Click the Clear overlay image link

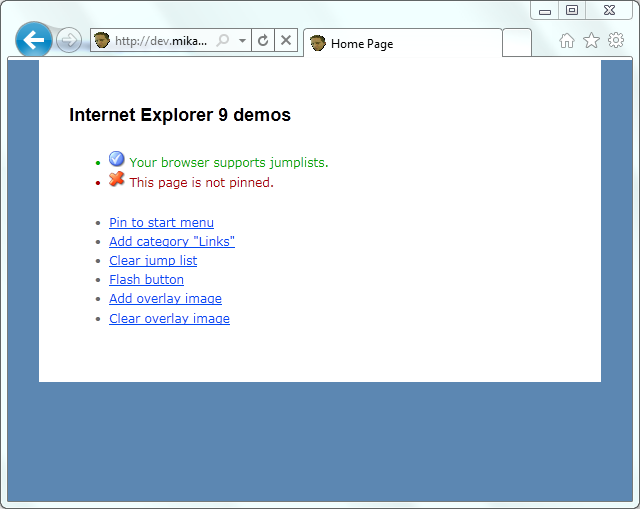(169, 318)
